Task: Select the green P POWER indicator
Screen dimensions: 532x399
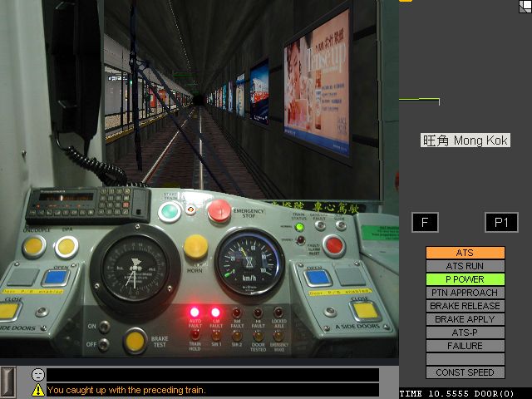Action: tap(465, 279)
